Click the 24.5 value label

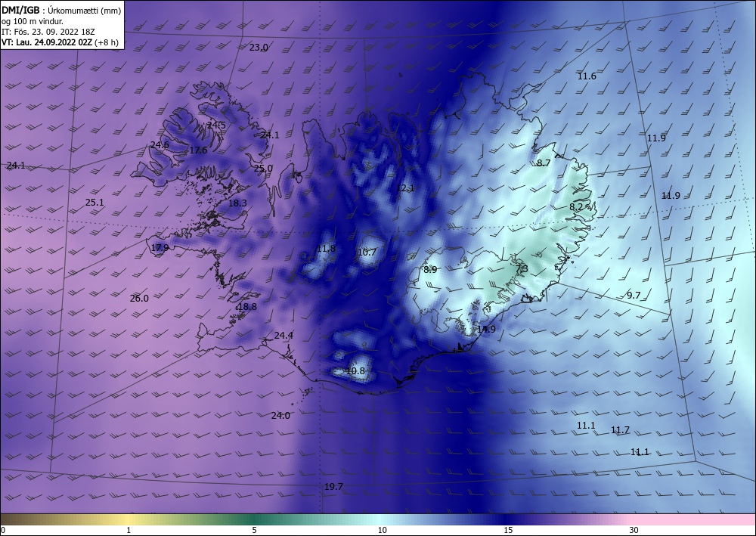[x=216, y=125]
